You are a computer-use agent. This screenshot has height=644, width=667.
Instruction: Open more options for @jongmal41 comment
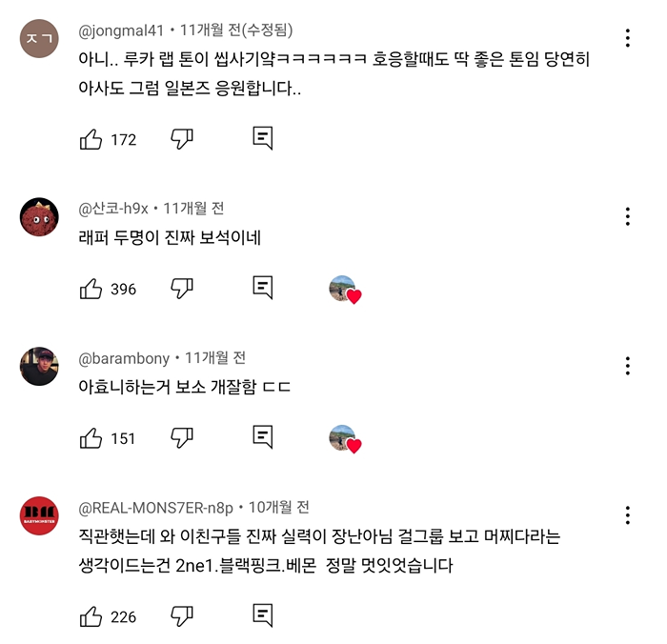[x=628, y=38]
